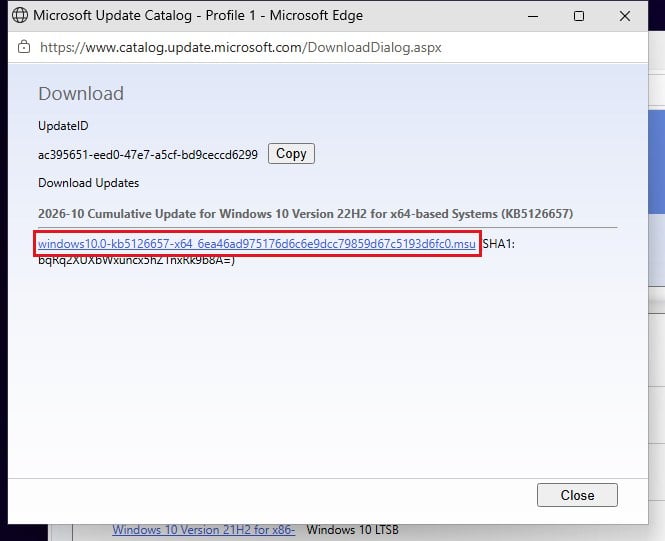Open the windows10.0-kb5126657-x64 .msu download link
The image size is (665, 541).
coord(257,244)
